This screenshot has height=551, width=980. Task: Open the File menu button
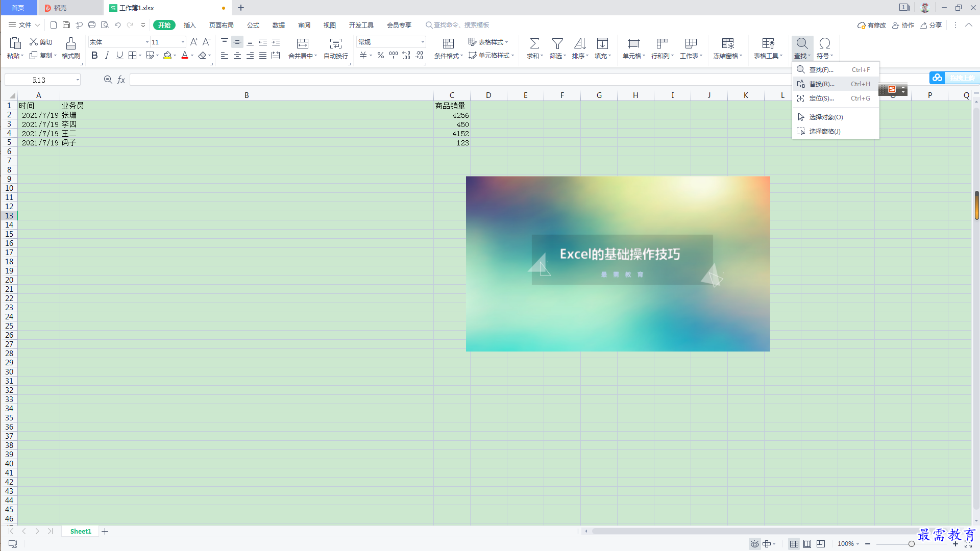[24, 25]
